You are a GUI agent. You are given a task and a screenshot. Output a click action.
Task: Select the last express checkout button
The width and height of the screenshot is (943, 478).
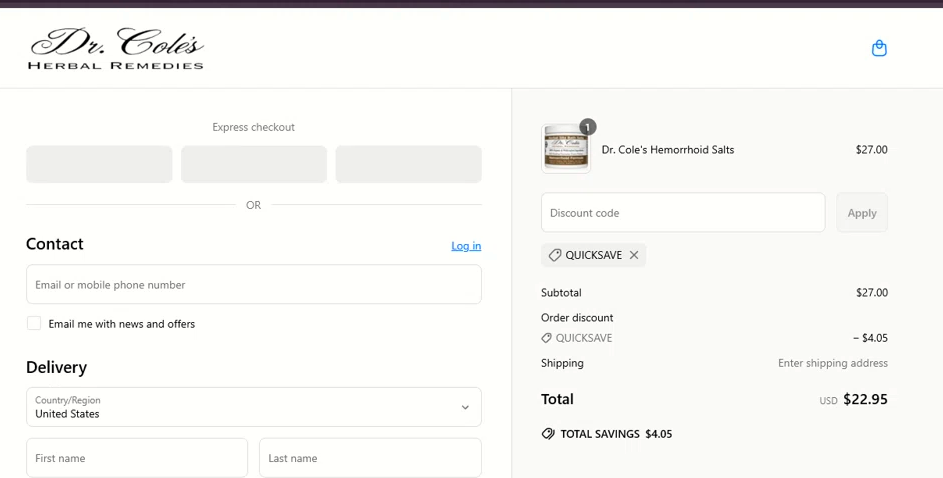point(408,164)
